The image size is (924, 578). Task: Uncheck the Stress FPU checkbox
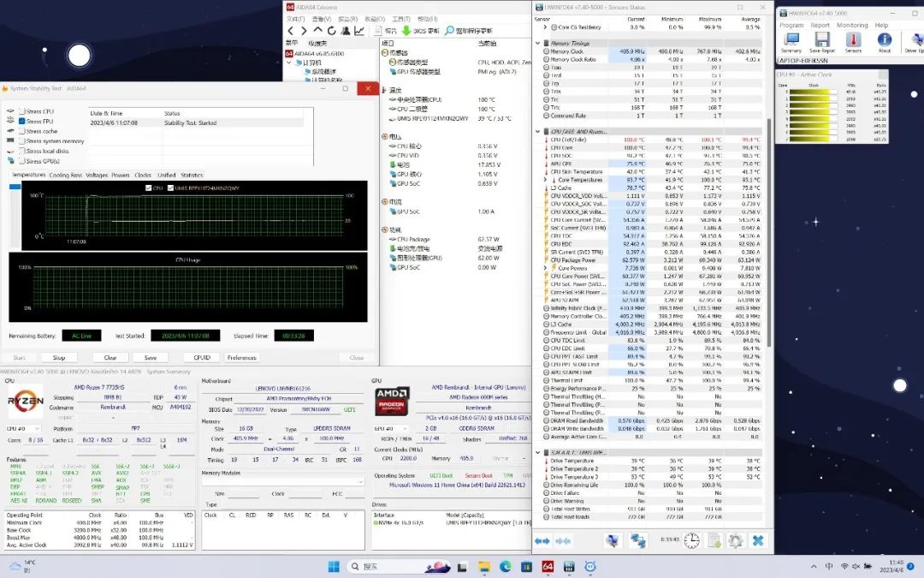click(21, 121)
